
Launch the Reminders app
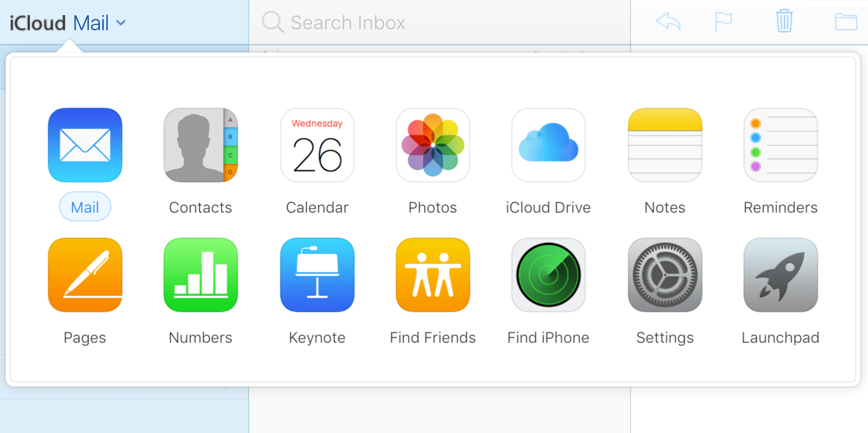coord(780,145)
